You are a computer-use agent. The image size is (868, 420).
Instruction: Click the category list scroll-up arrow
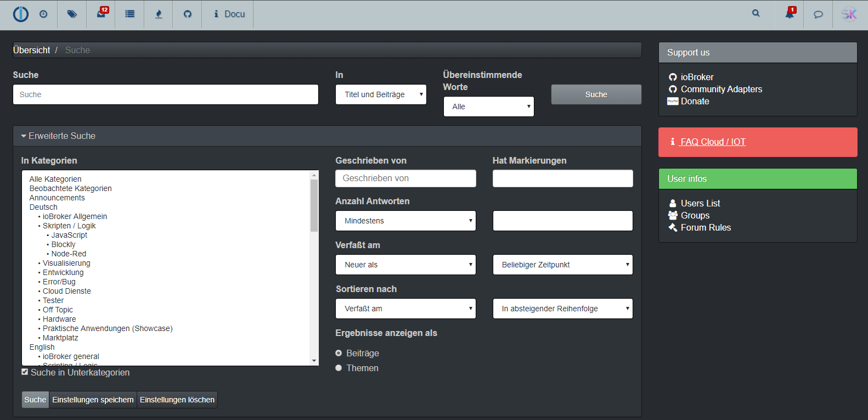[314, 175]
